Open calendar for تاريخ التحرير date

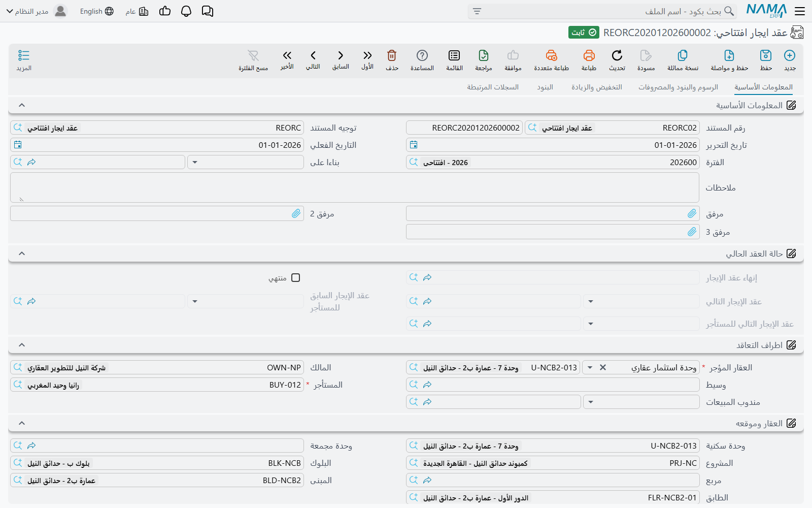click(414, 145)
